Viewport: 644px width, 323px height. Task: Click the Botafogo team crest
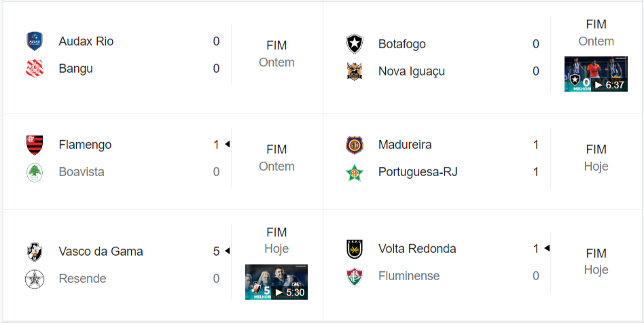[354, 44]
